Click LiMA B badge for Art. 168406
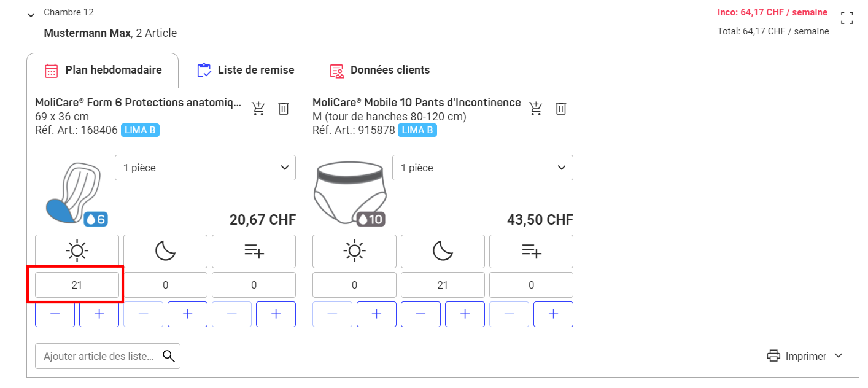The image size is (868, 388). pos(140,130)
